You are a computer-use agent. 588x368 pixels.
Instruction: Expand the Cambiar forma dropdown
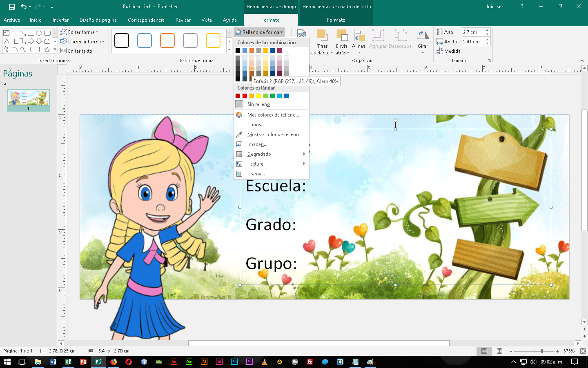click(x=103, y=42)
